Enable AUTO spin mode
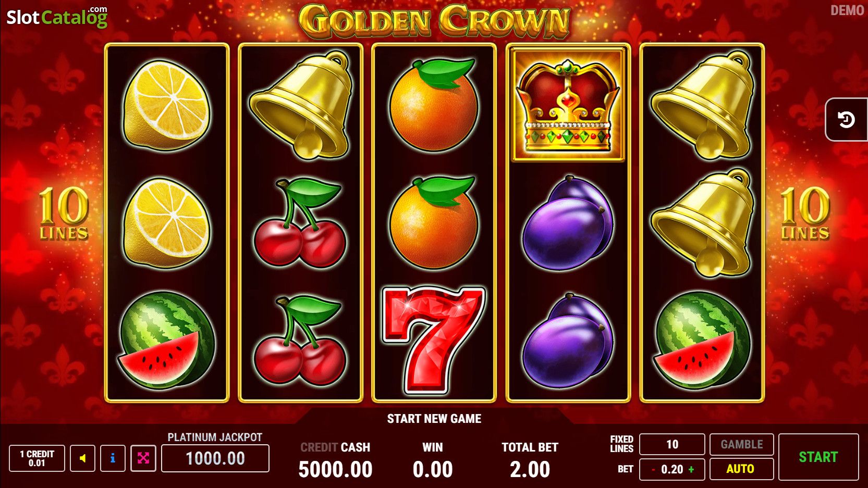The width and height of the screenshot is (868, 488). (741, 469)
